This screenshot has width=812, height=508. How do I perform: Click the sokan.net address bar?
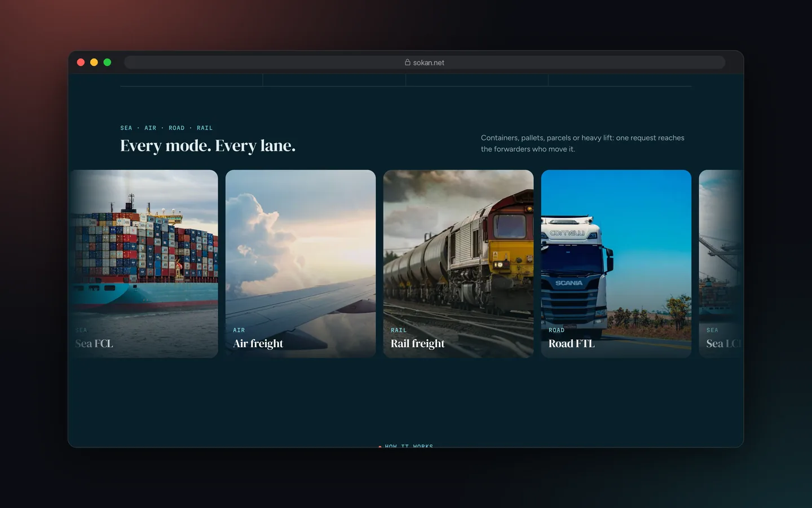click(425, 63)
